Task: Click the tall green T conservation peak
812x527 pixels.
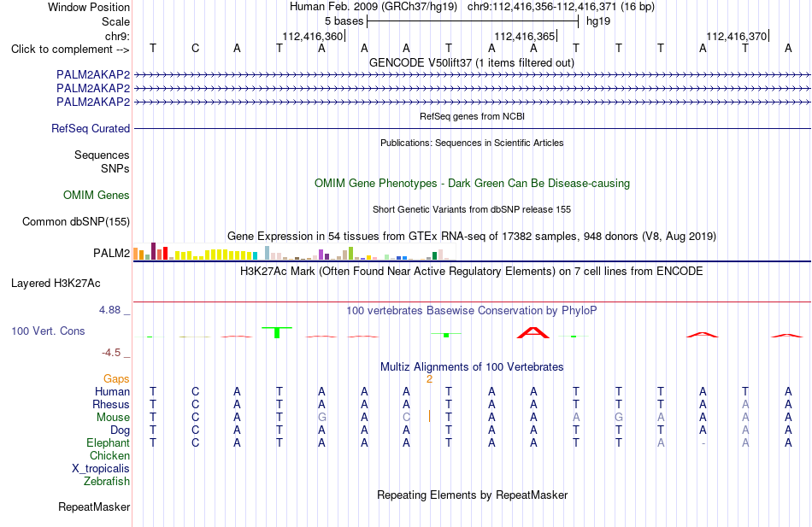Action: click(277, 332)
